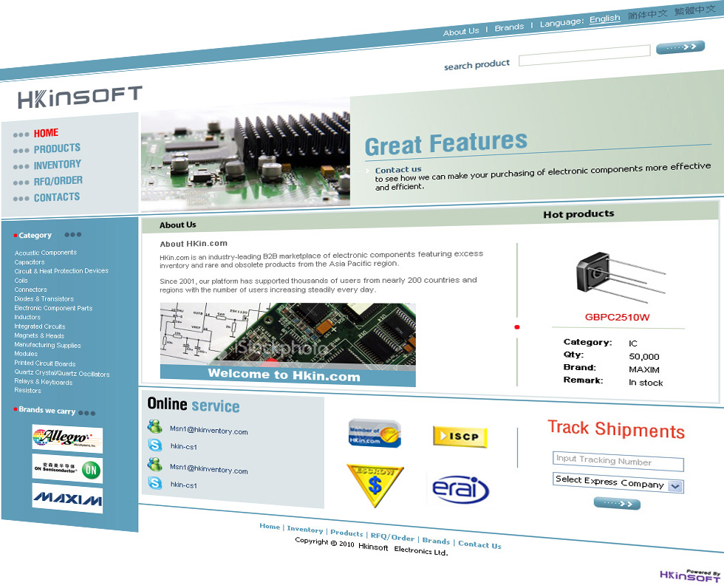Open the Magnets & Heads category
The width and height of the screenshot is (724, 588).
pyautogui.click(x=39, y=335)
